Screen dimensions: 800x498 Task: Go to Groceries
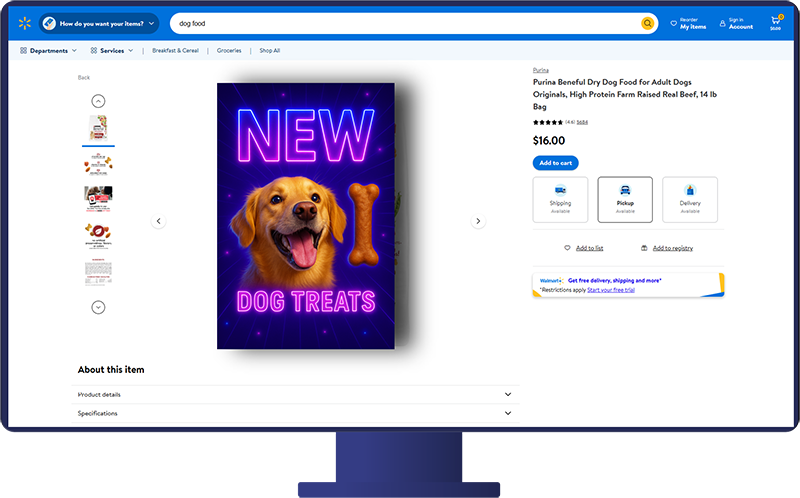pyautogui.click(x=229, y=51)
